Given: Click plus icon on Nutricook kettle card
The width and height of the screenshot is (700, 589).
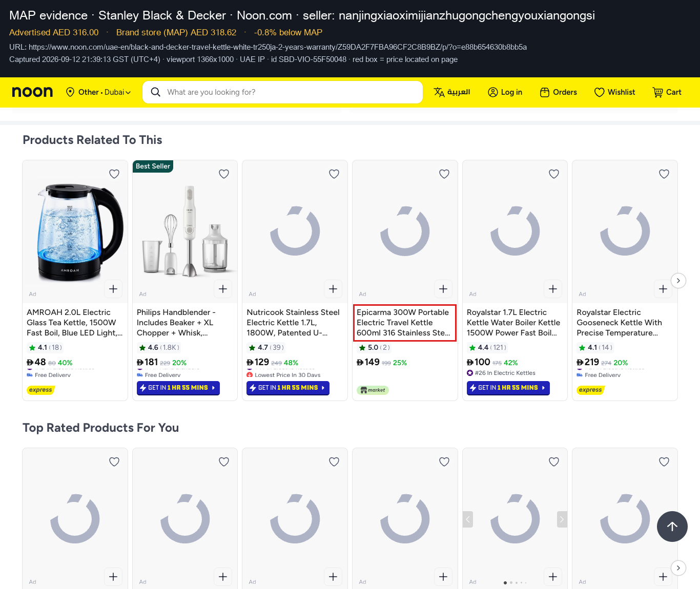Looking at the screenshot, I should coord(333,289).
